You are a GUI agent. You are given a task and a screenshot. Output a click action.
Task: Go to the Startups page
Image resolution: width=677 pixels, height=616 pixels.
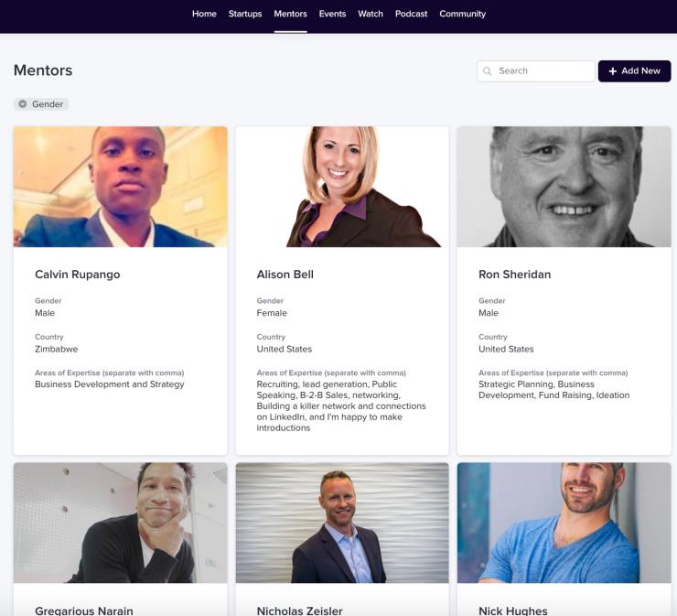pyautogui.click(x=245, y=14)
